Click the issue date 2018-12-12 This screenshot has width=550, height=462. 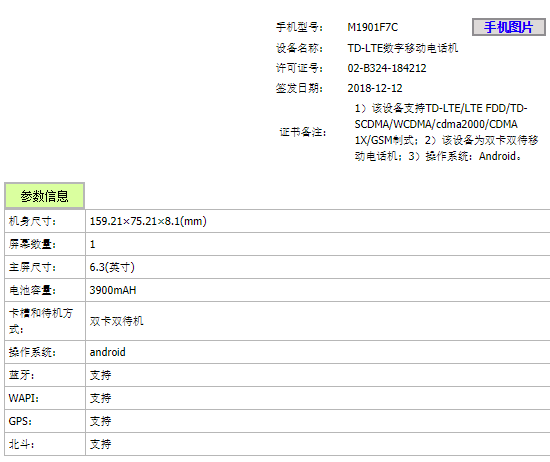pyautogui.click(x=375, y=88)
